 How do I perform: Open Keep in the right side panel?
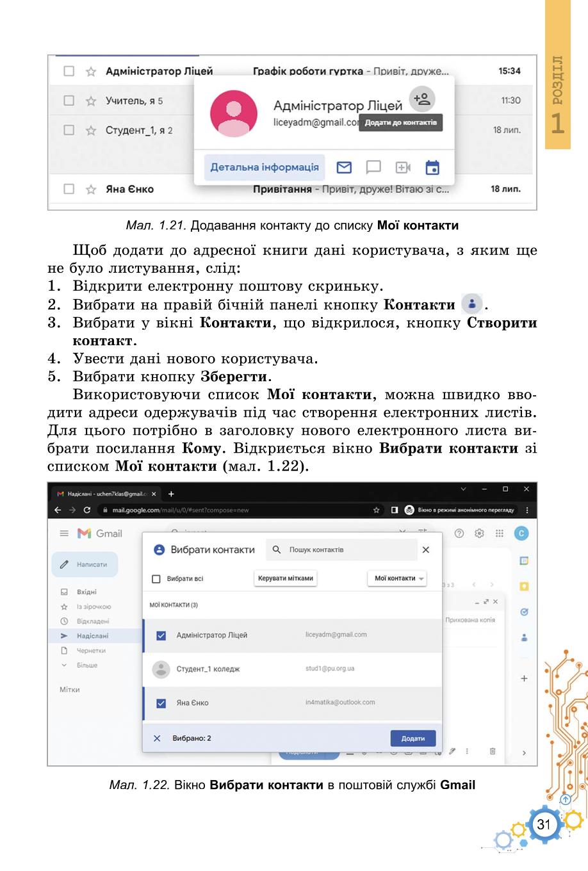coord(524,587)
